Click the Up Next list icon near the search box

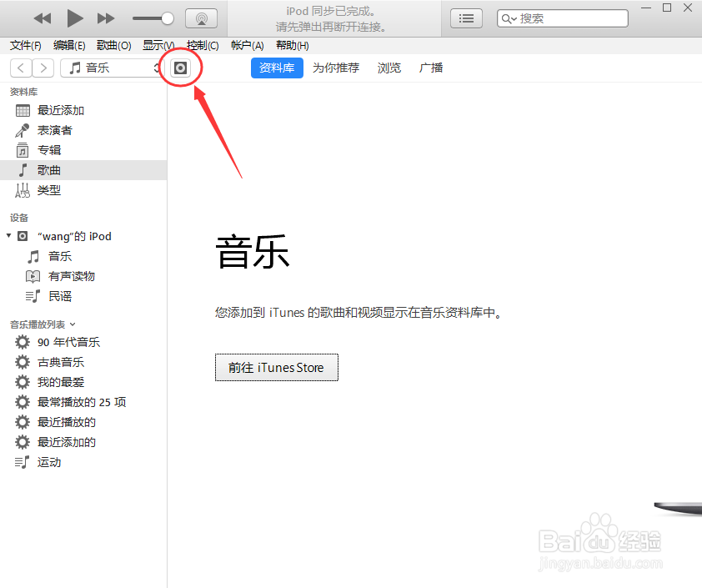pos(466,18)
